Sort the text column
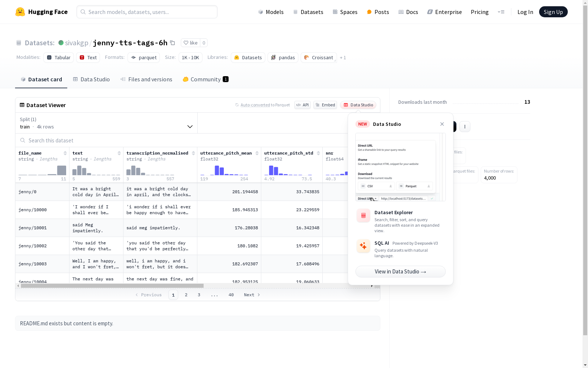Image resolution: width=588 pixels, height=368 pixels. click(x=119, y=153)
